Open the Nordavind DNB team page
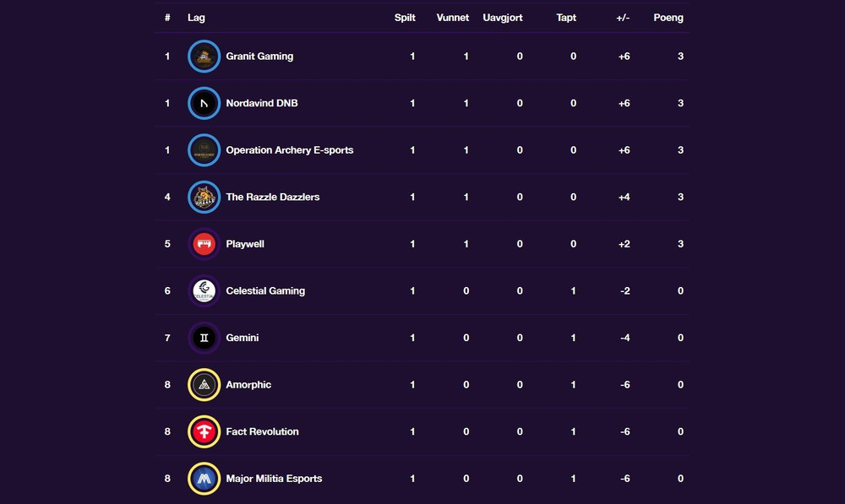 261,103
